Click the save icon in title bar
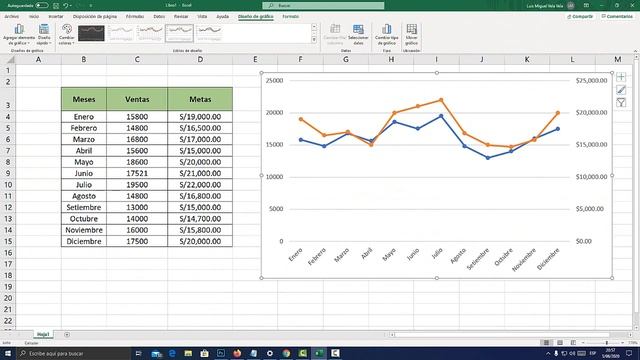The width and height of the screenshot is (640, 360). coord(56,6)
